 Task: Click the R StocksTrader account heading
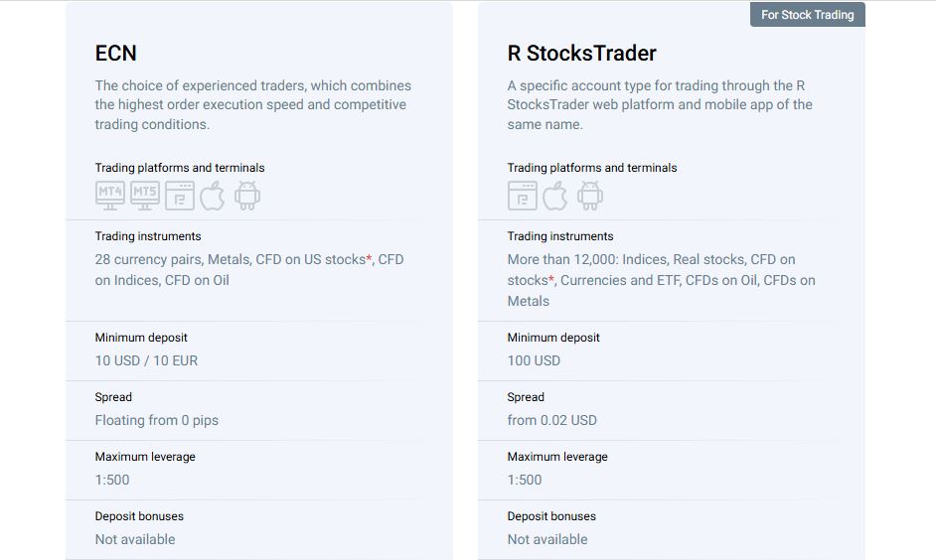click(581, 53)
